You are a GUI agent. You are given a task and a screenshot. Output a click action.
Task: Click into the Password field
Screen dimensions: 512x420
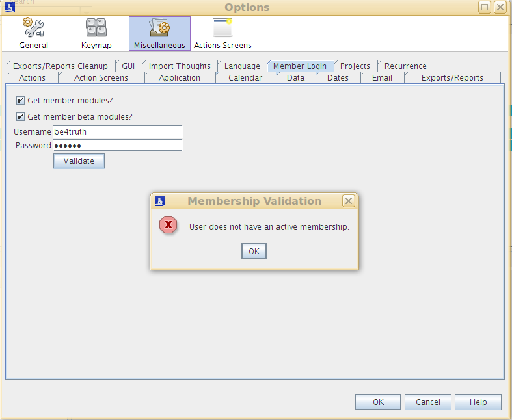point(117,146)
